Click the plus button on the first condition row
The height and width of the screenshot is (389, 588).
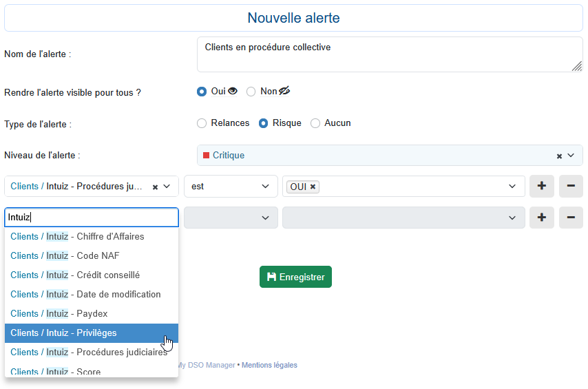click(541, 186)
